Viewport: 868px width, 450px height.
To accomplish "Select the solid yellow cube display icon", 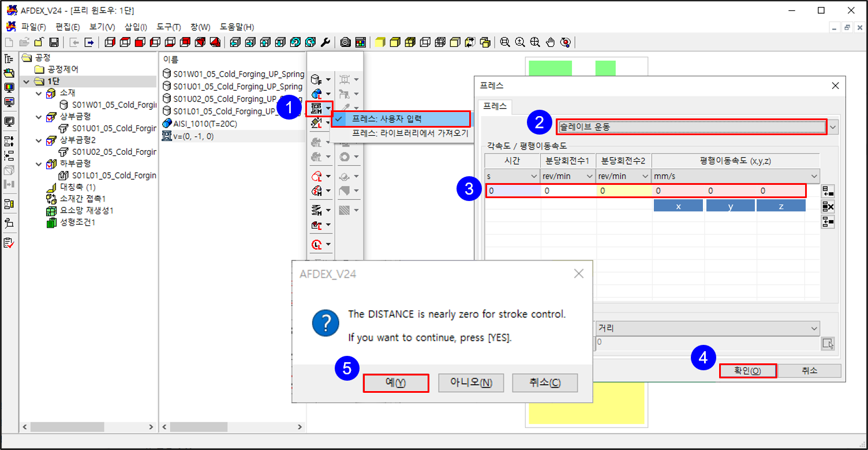I will [380, 42].
